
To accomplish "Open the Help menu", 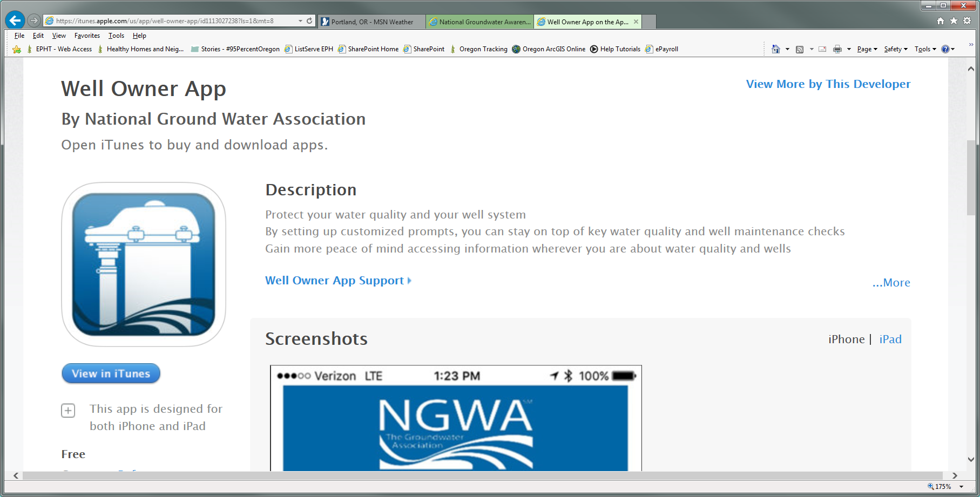I will click(x=139, y=36).
